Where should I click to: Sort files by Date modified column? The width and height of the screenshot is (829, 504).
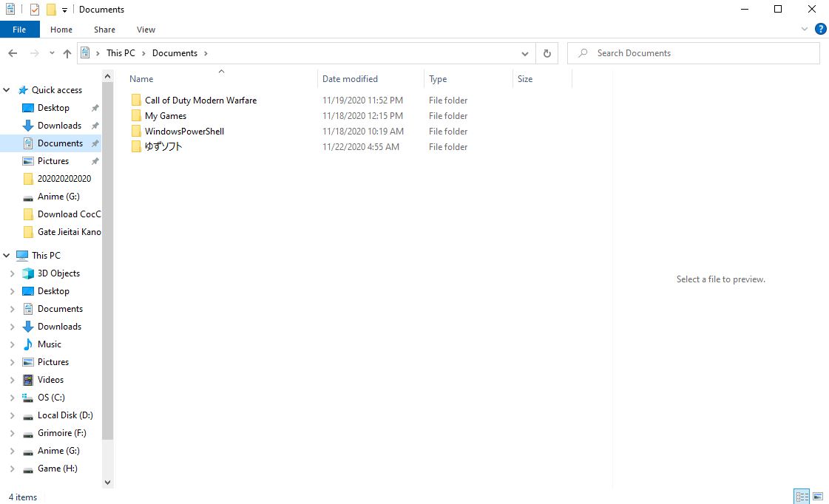coord(350,79)
